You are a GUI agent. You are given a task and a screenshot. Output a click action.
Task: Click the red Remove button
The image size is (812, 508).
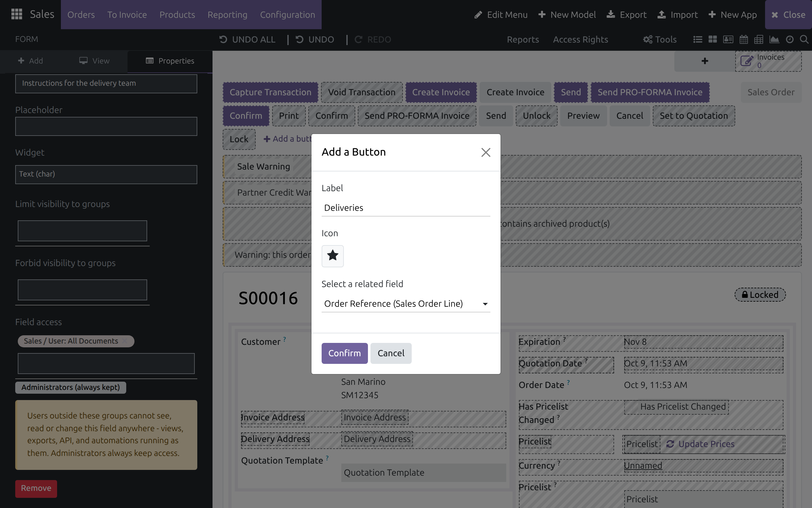[36, 489]
